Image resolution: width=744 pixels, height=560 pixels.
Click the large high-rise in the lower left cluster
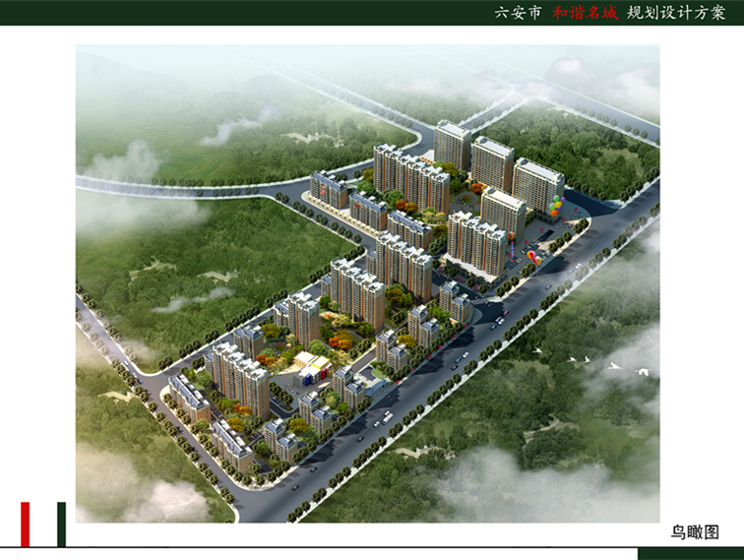[x=237, y=377]
